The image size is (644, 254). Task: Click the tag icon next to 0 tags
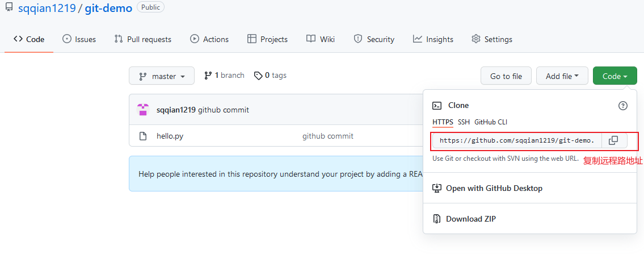point(258,76)
